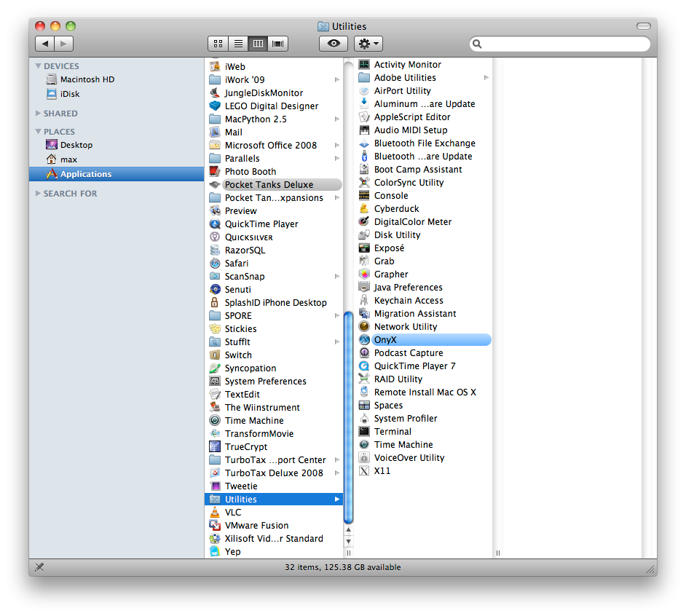Click the Quick Look eye button

pyautogui.click(x=334, y=44)
